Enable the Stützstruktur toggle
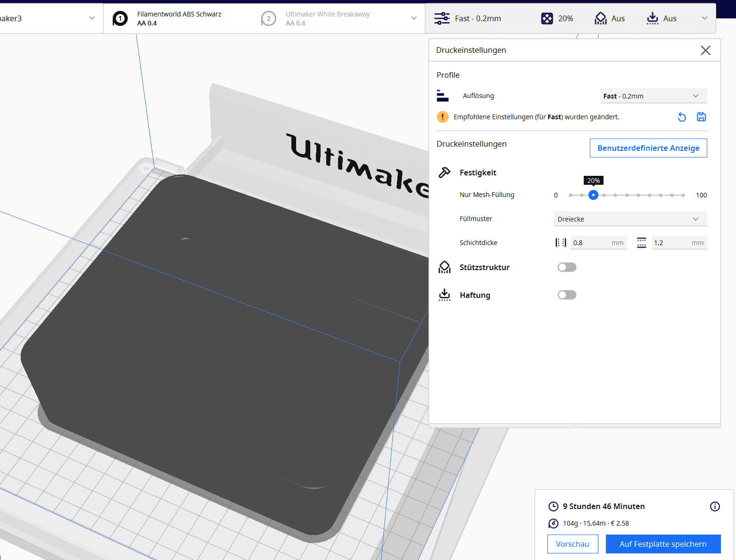 (567, 267)
